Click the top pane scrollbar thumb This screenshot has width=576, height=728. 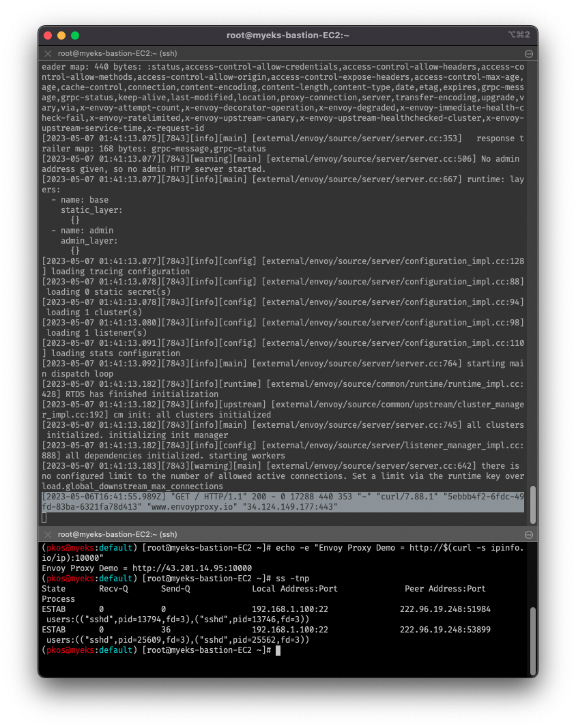[x=533, y=504]
